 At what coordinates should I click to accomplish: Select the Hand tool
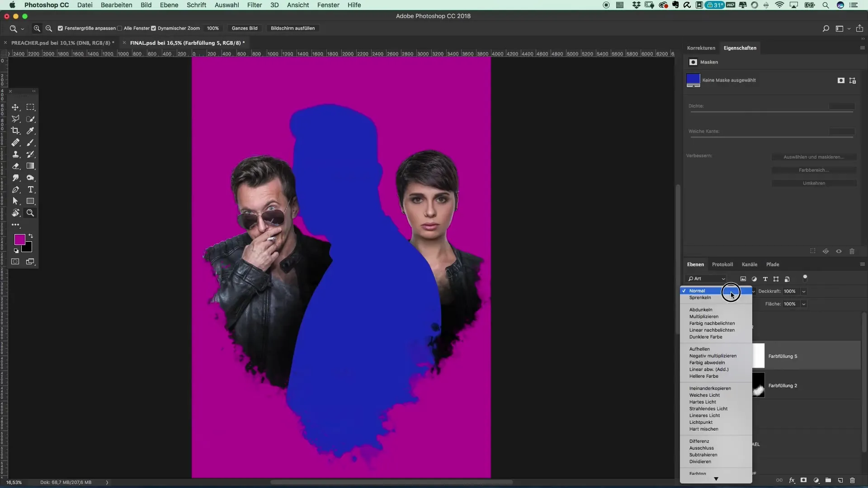coord(15,213)
